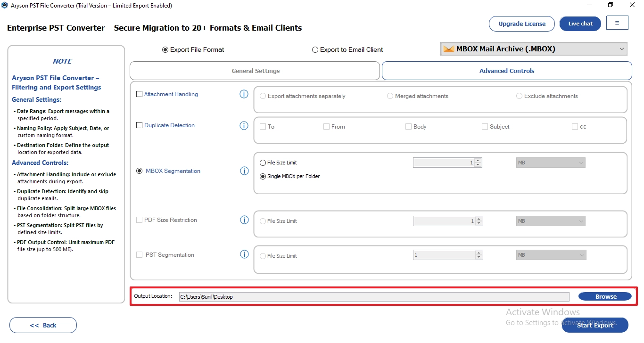Click Start Export button
644x343 pixels.
595,325
